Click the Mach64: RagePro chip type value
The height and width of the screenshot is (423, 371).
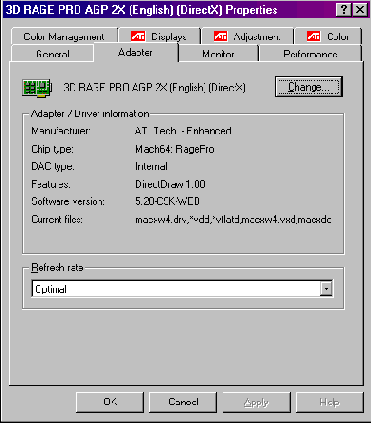coord(175,149)
